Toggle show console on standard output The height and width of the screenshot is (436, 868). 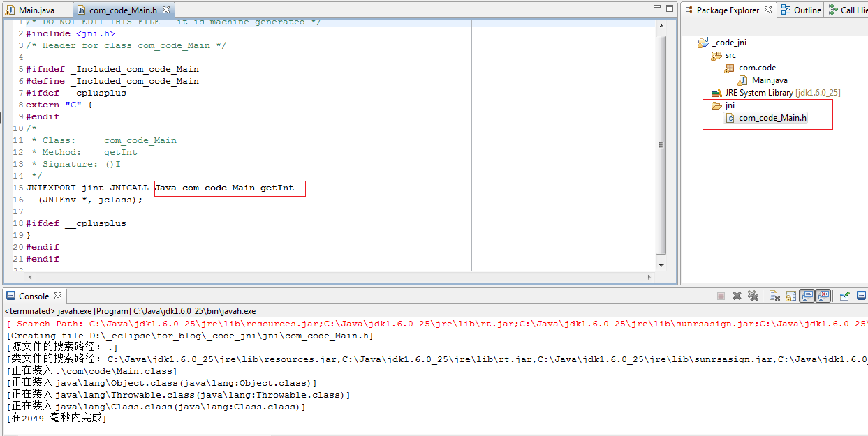807,296
